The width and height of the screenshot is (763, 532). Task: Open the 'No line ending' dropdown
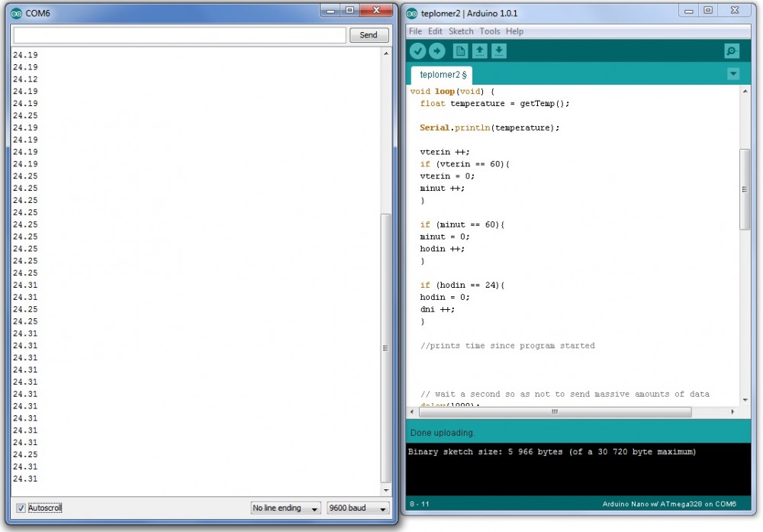pyautogui.click(x=285, y=508)
